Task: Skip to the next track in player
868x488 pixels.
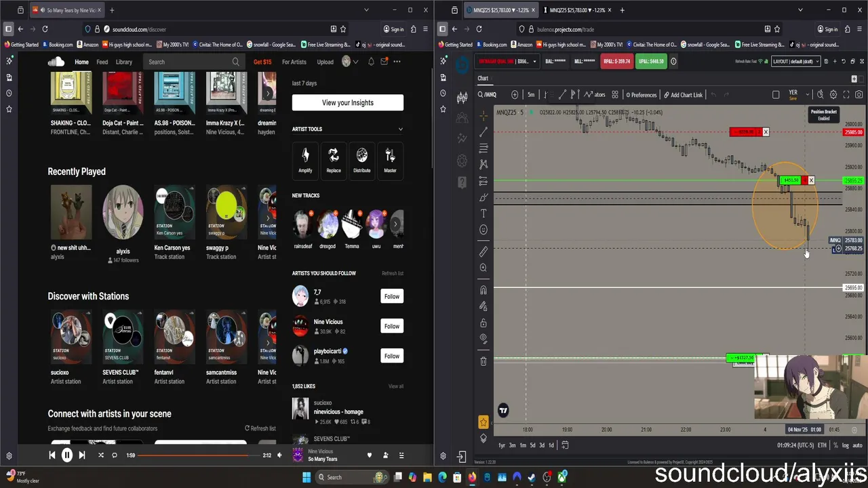Action: 82,455
